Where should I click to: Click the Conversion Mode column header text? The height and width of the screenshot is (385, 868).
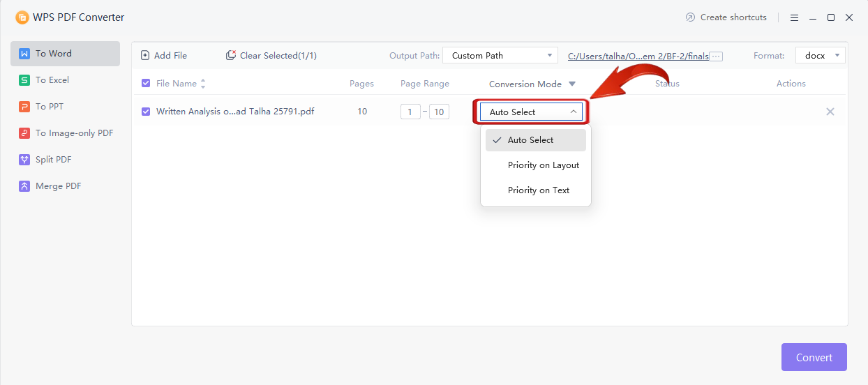click(x=525, y=84)
